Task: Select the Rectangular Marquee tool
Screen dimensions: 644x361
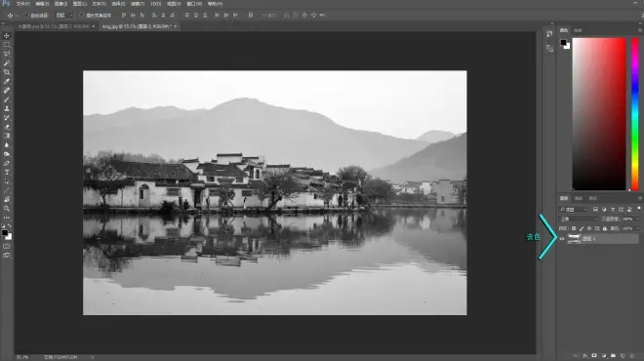Action: 7,45
